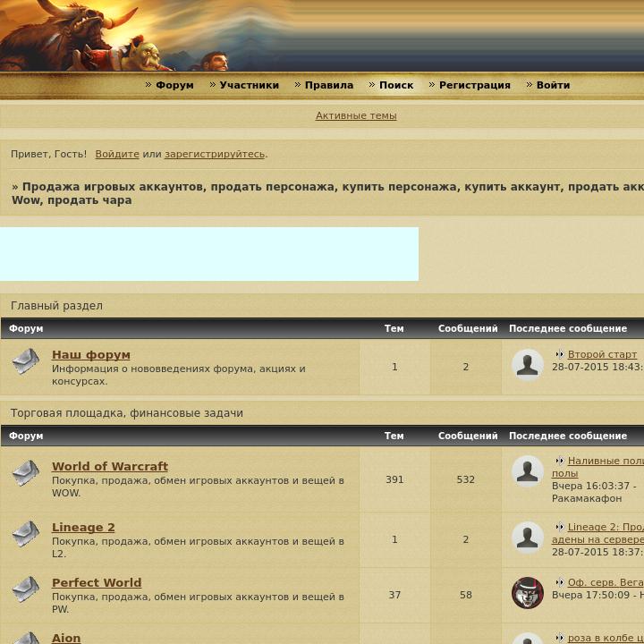Open the Поиск menu item
The height and width of the screenshot is (644, 644).
click(396, 85)
